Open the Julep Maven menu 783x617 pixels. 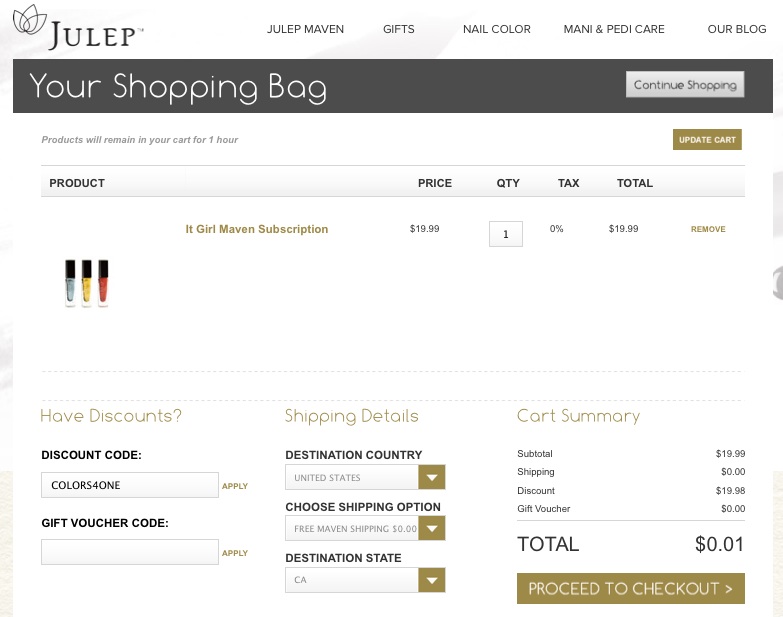coord(305,29)
